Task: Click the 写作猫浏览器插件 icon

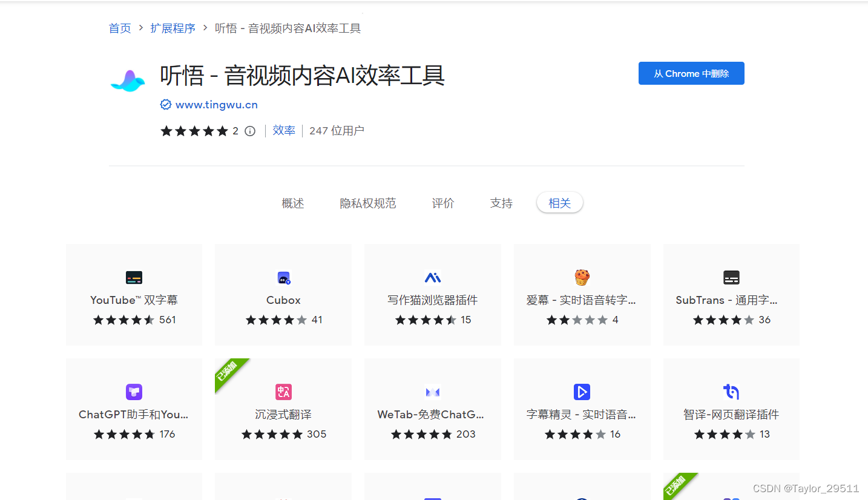Action: tap(433, 278)
